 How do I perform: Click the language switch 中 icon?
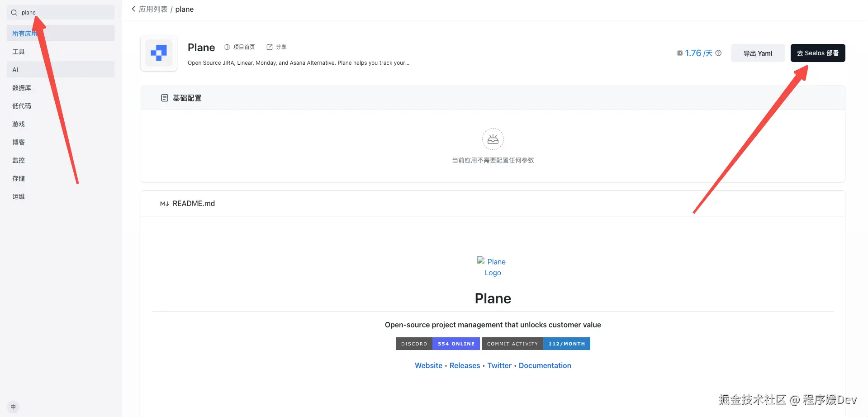click(13, 407)
